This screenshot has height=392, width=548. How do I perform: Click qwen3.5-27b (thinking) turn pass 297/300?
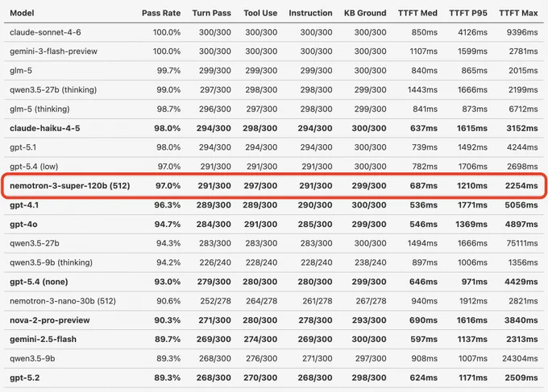tap(215, 89)
